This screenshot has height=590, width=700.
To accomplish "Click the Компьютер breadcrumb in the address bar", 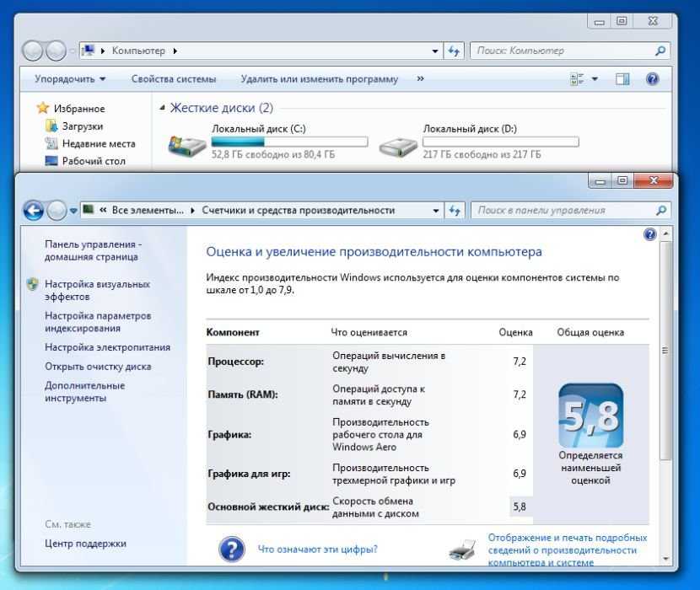I will tap(138, 51).
